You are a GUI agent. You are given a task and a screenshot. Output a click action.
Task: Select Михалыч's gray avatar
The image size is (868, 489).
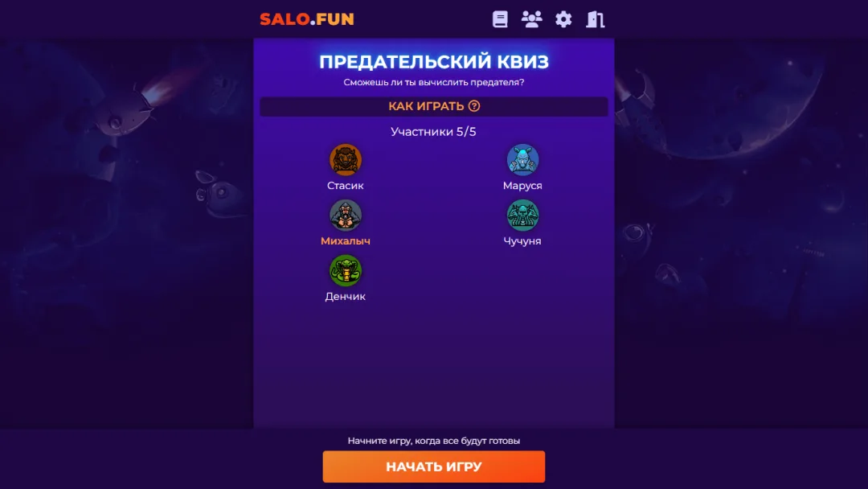coord(346,216)
